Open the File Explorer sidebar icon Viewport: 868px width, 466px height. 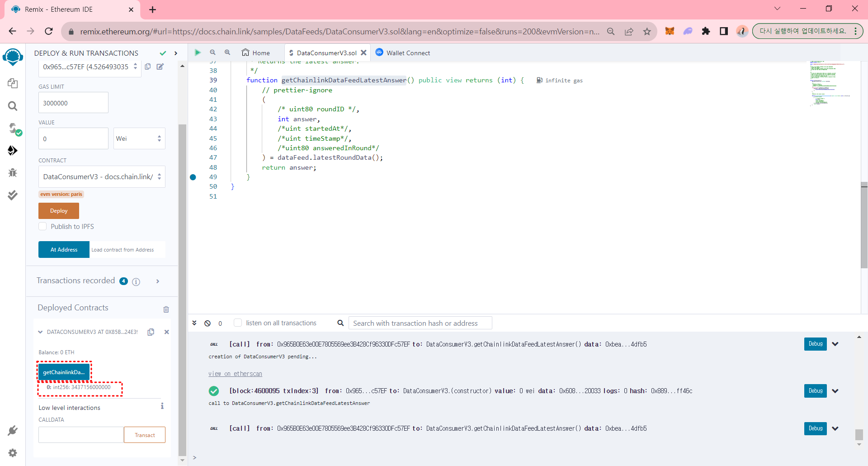[x=13, y=83]
